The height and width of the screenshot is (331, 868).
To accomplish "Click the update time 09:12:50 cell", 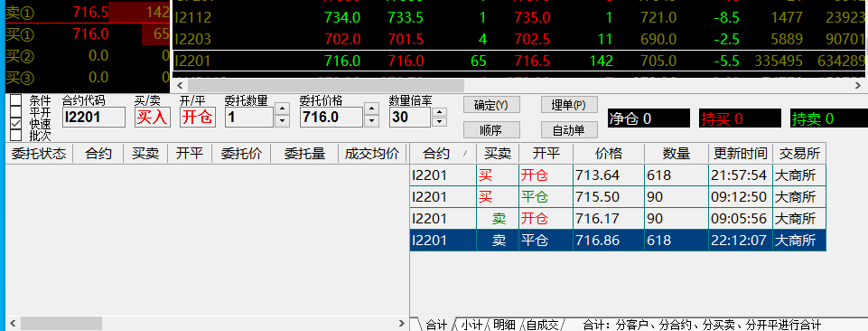I will 740,197.
